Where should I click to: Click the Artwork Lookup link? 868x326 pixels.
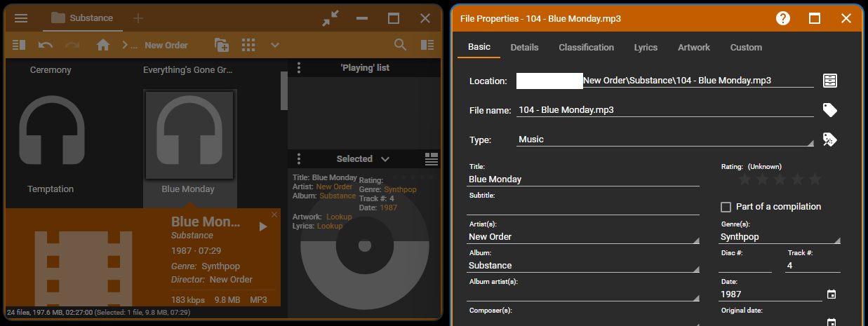pos(339,217)
